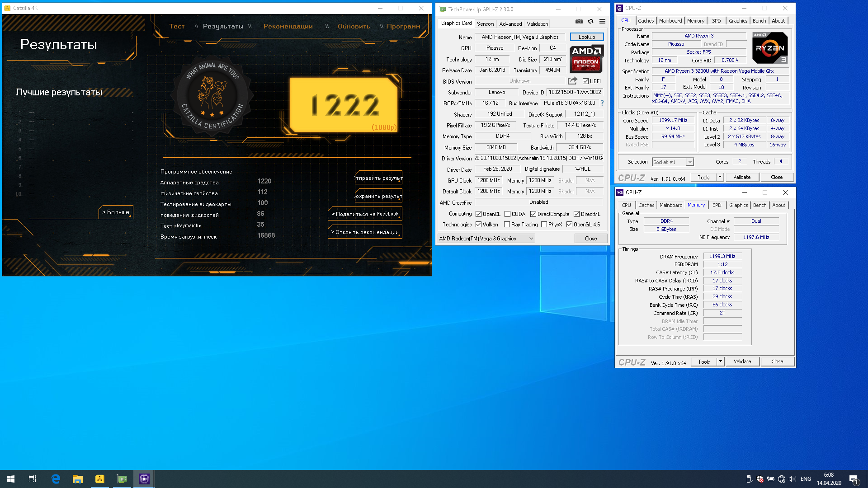Open the GPU selection dropdown in GPU-Z
Image resolution: width=868 pixels, height=488 pixels.
486,239
